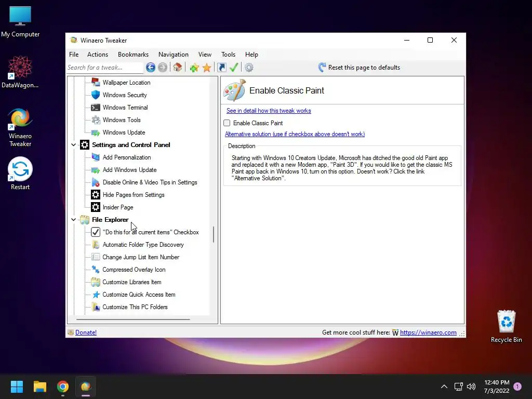
Task: Click Customize Quick Access Item star icon
Action: pos(96,295)
